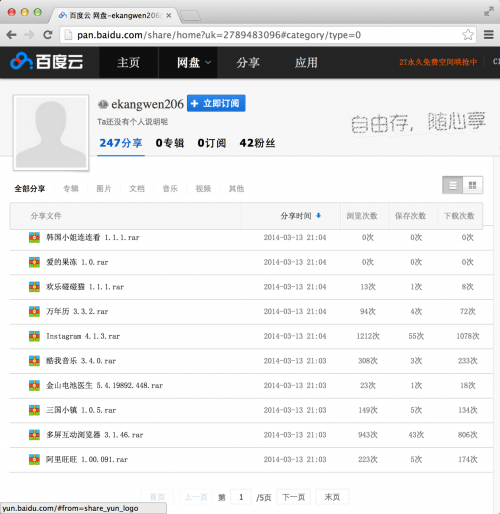The image size is (500, 514).
Task: Bookmark the page with the star icon
Action: point(468,35)
